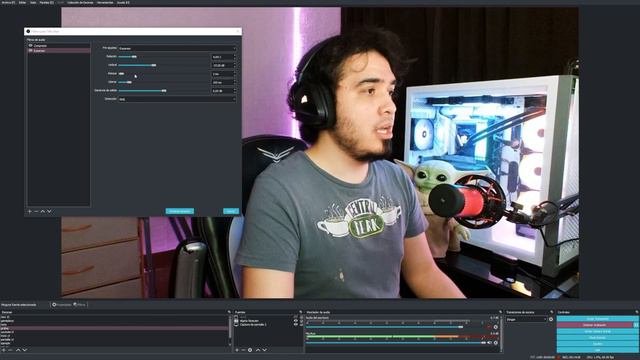
Task: Move selected filter down in filters dialog
Action: (x=49, y=211)
